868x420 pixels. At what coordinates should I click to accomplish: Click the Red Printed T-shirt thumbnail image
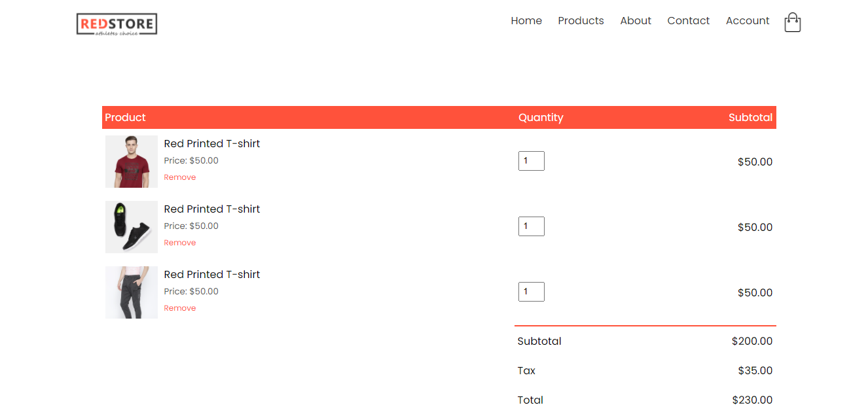click(x=131, y=161)
